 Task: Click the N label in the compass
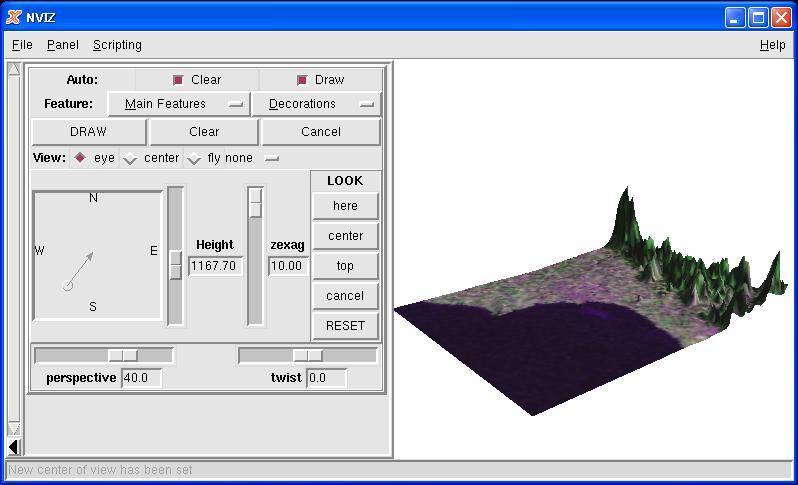pyautogui.click(x=93, y=198)
